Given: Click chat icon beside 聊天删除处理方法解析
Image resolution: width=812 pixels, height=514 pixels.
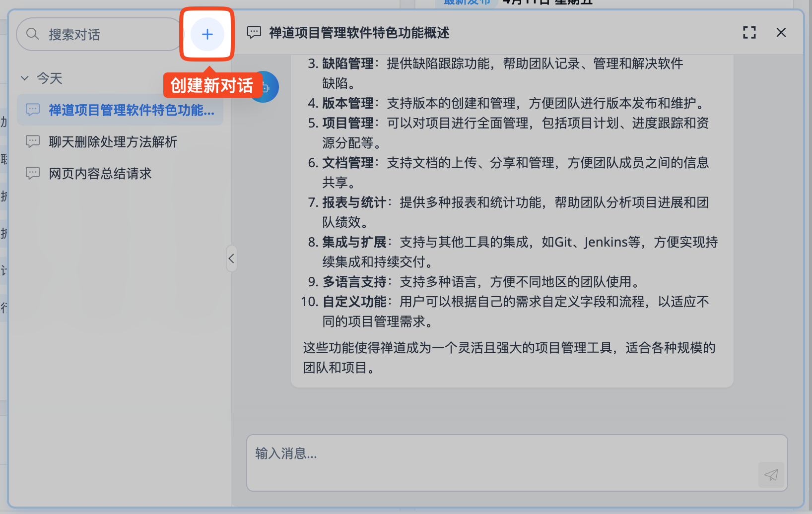Looking at the screenshot, I should tap(33, 142).
